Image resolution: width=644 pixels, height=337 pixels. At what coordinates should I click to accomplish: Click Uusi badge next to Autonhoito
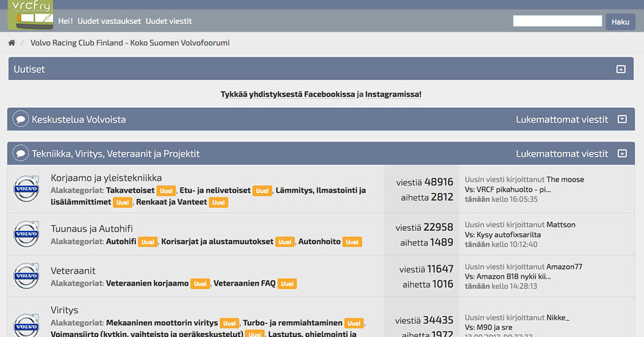(x=352, y=242)
